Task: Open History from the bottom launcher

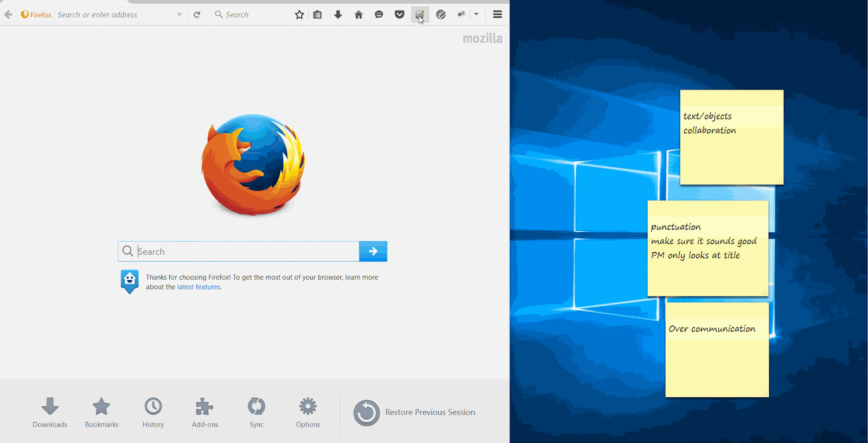Action: [153, 413]
